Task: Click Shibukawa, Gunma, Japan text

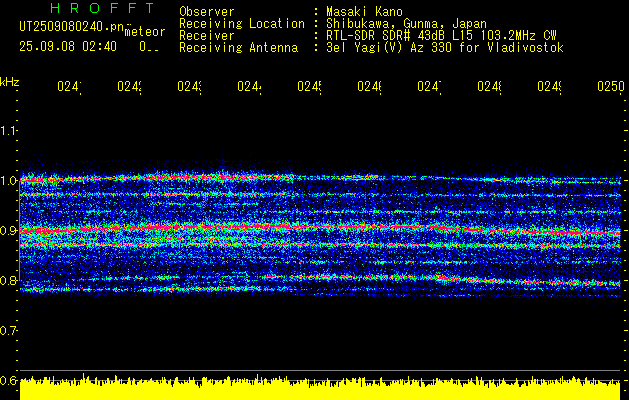Action: tap(406, 24)
